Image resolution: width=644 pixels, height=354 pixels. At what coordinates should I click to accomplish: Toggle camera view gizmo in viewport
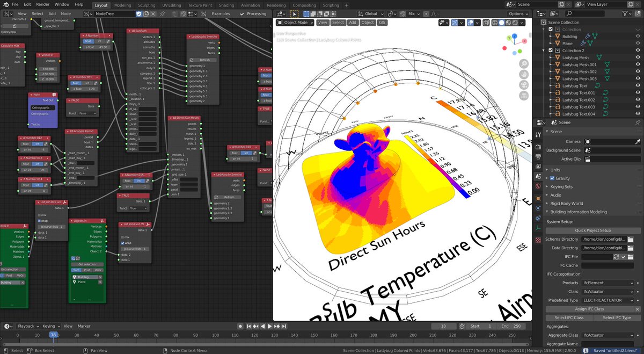pyautogui.click(x=524, y=85)
